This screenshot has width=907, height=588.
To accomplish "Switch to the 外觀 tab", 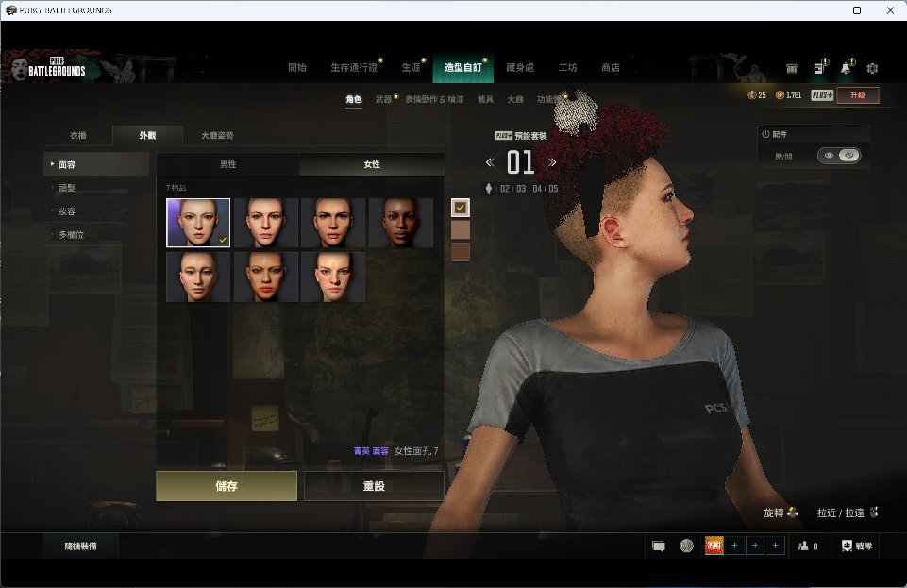I will (147, 135).
